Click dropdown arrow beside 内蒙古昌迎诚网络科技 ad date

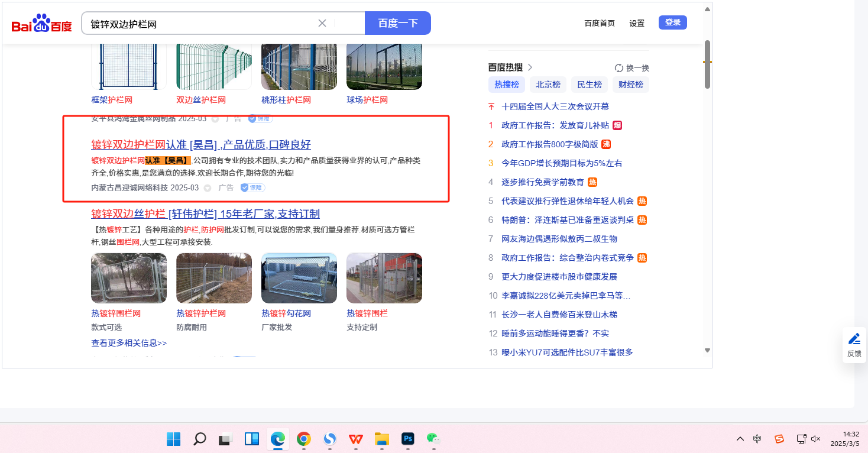[x=208, y=188]
